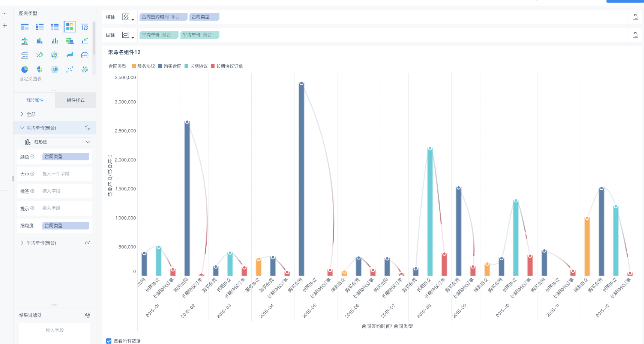This screenshot has width=644, height=344.
Task: Select the custom chart type icon
Action: click(70, 27)
